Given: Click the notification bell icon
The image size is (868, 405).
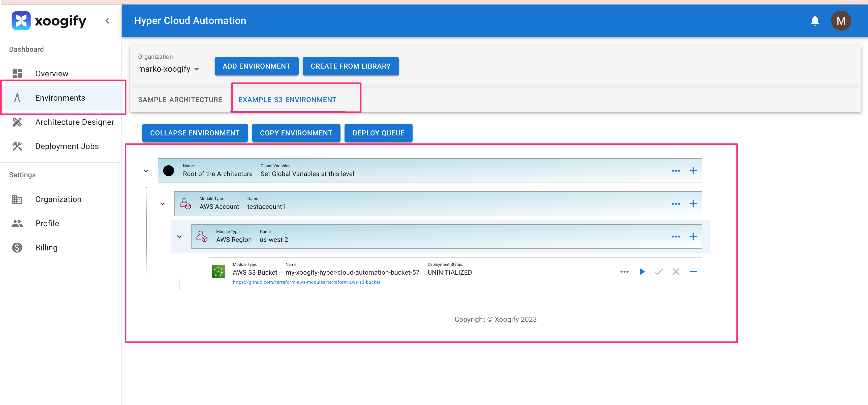Looking at the screenshot, I should 815,21.
